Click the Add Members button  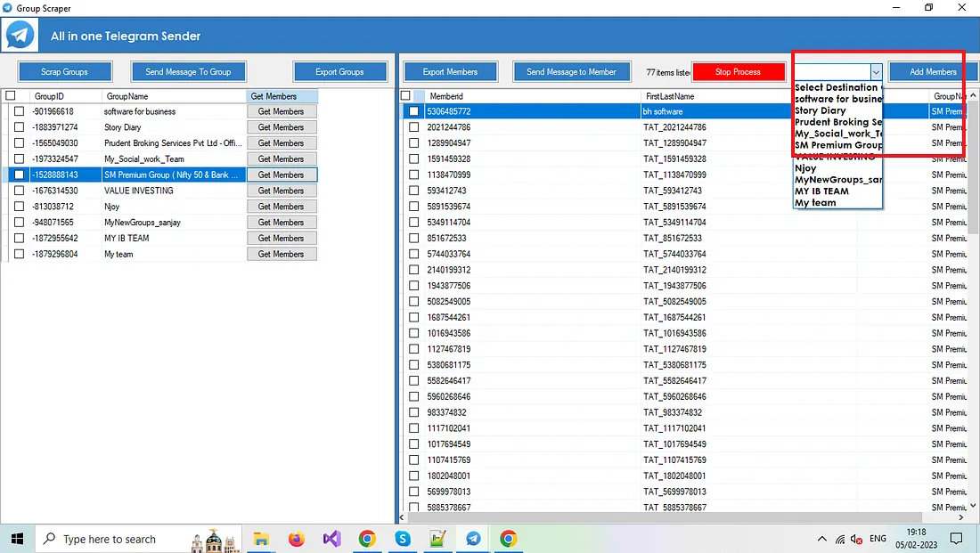[933, 72]
